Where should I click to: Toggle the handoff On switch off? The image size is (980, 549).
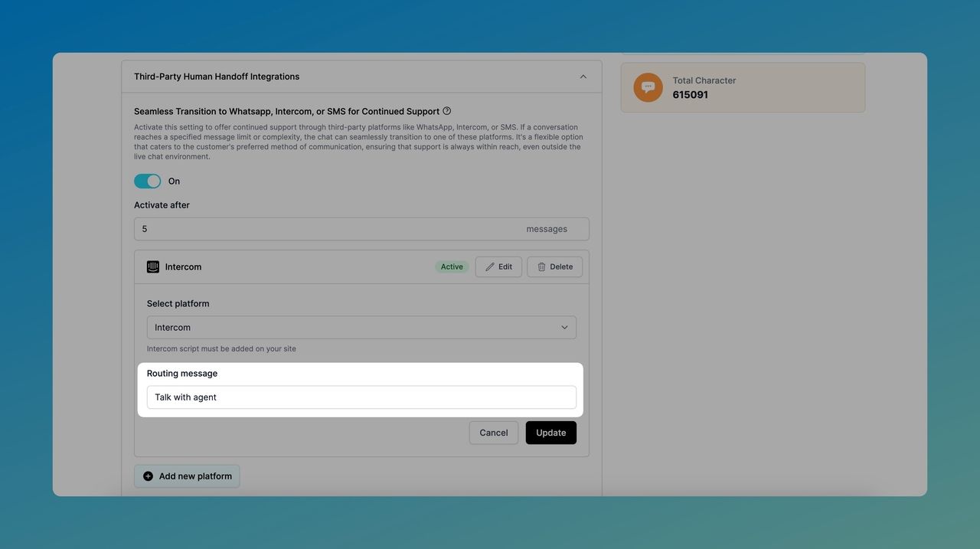tap(148, 181)
